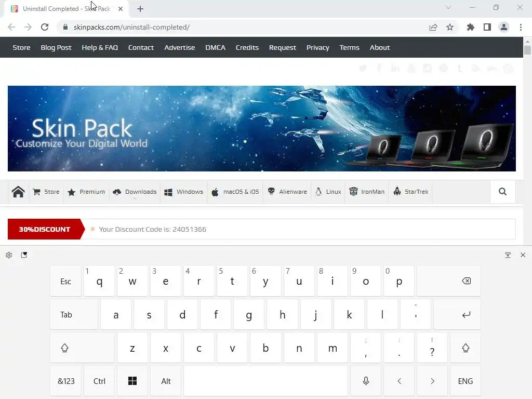
Task: Toggle the Chrome side panel
Action: pos(487,27)
